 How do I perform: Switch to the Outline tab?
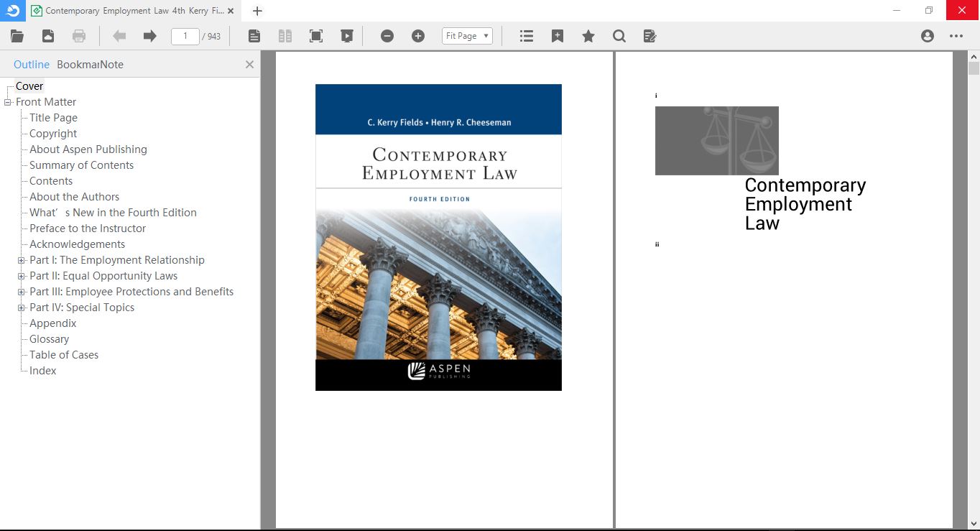coord(32,65)
